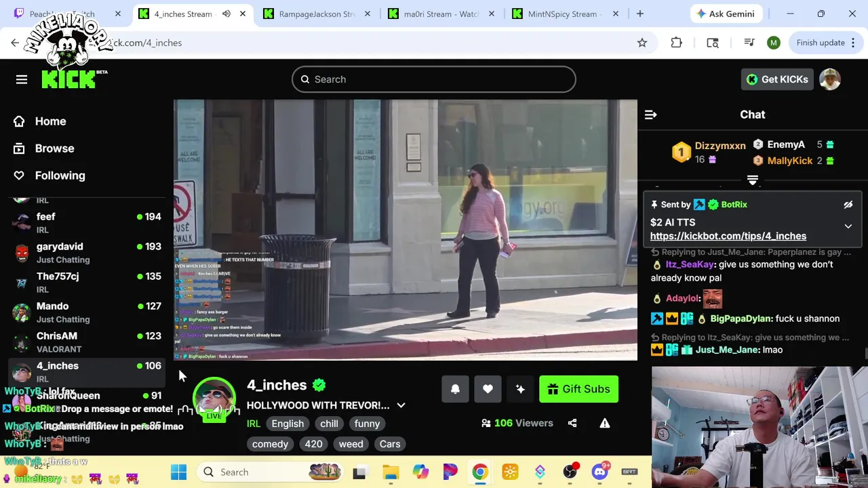Viewport: 868px width, 488px height.
Task: Open media control icon in toolbar
Action: [749, 43]
